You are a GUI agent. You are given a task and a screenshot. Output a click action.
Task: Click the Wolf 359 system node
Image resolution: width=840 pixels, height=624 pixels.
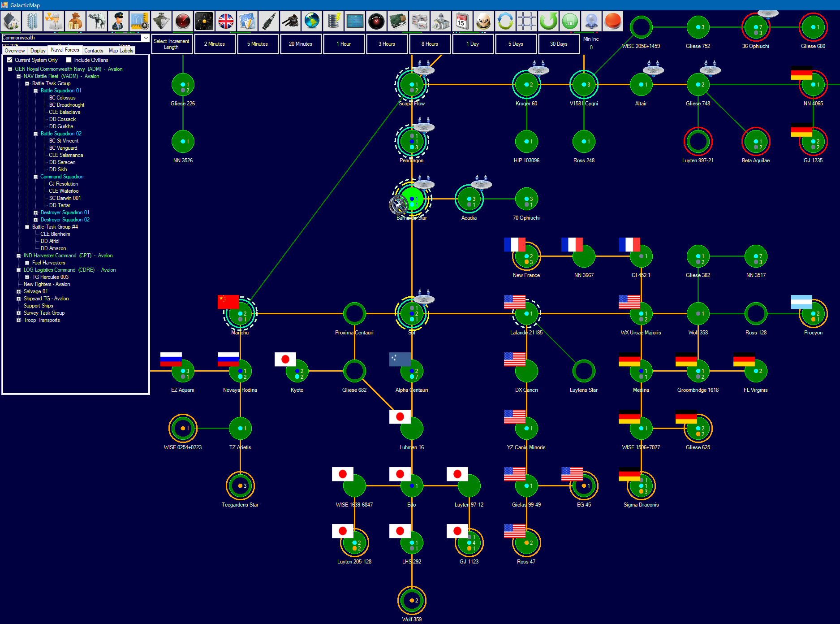coord(412,600)
